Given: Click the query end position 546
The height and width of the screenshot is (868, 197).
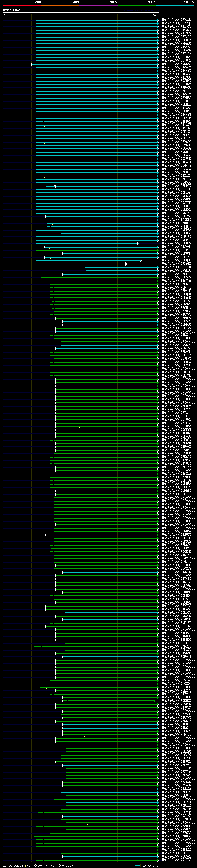Looking at the screenshot, I should click(155, 15).
